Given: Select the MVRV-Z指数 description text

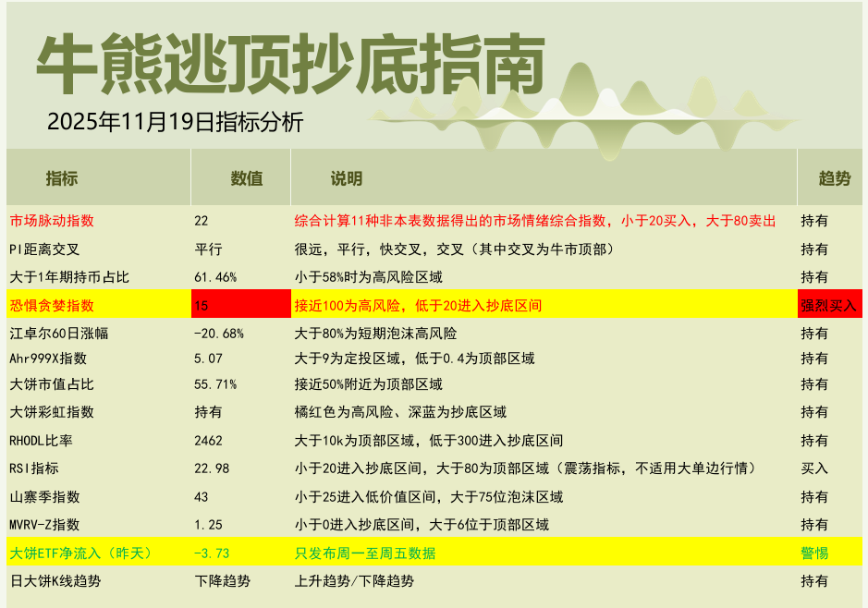Looking at the screenshot, I should click(422, 525).
